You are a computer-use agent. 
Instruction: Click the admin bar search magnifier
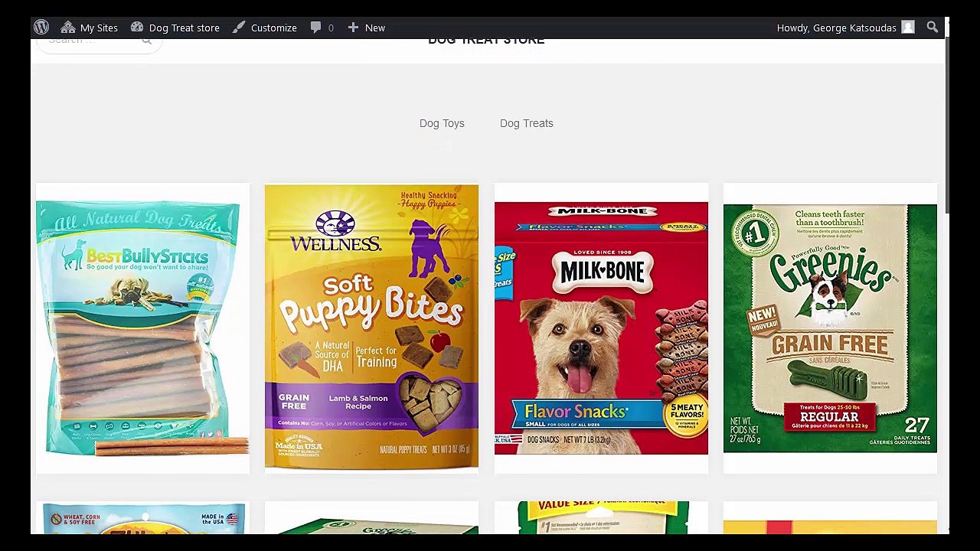pos(932,28)
